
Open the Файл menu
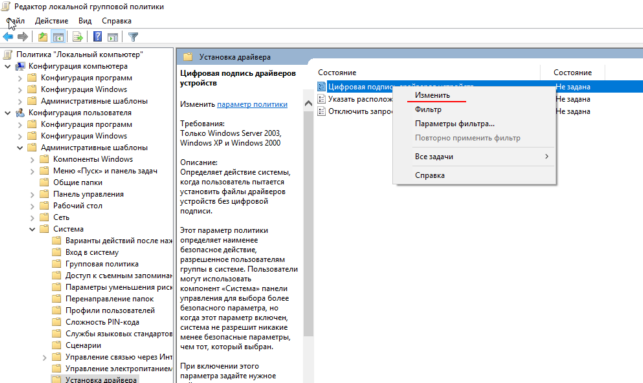(x=16, y=21)
